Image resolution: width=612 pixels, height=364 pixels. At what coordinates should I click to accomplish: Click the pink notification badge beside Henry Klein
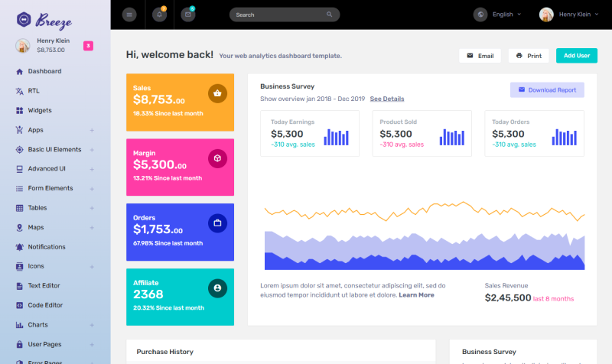[88, 46]
